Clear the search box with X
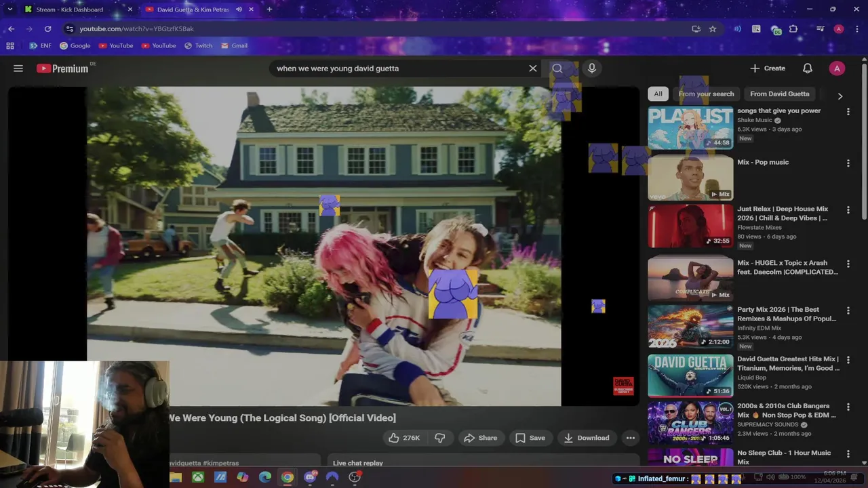Screen dimensions: 868x488 point(533,68)
